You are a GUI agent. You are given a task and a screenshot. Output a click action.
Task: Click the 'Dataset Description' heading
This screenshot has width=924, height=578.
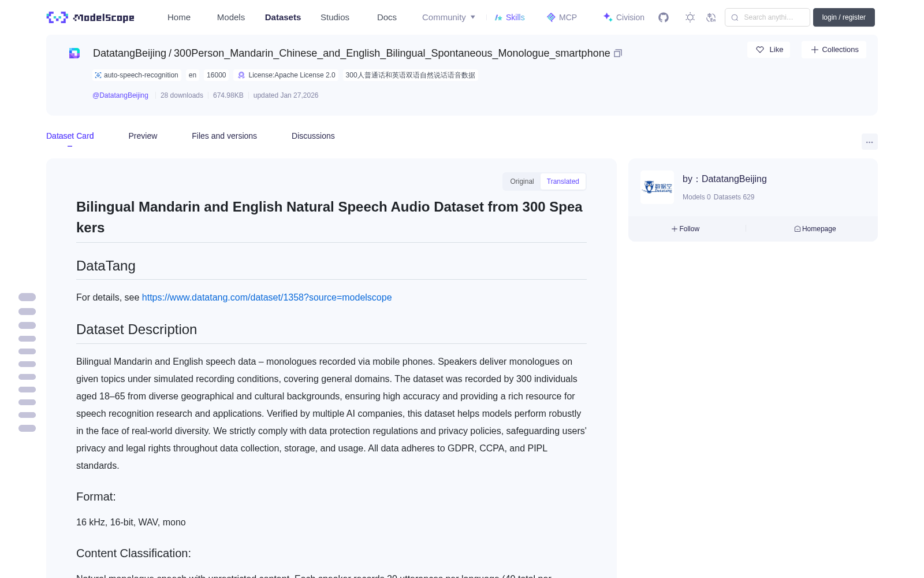tap(137, 329)
